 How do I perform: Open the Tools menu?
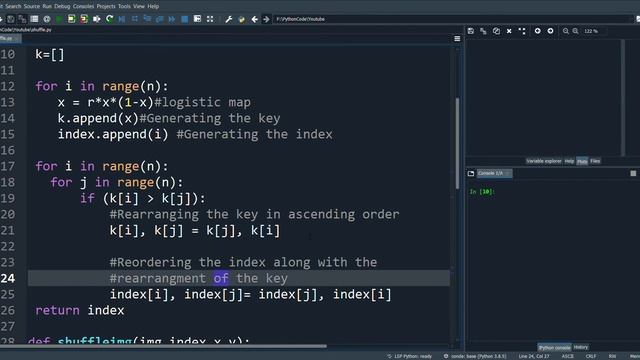(124, 6)
